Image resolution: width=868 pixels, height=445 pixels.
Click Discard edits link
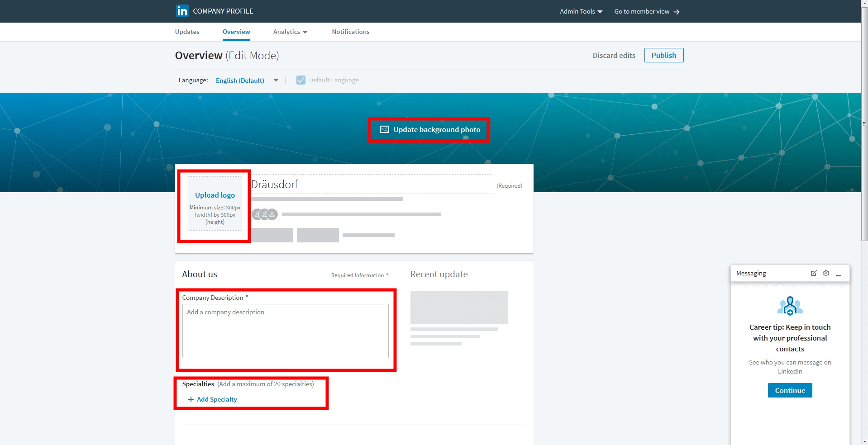pyautogui.click(x=614, y=55)
